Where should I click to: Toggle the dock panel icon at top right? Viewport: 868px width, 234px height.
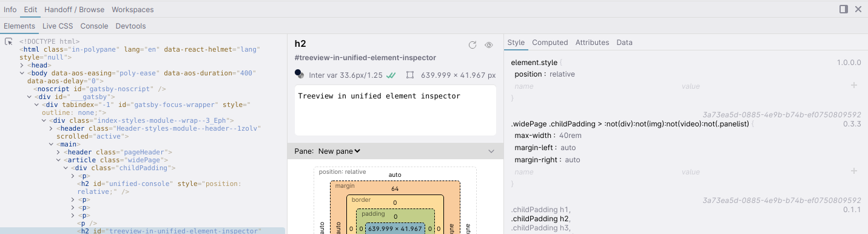pos(843,9)
